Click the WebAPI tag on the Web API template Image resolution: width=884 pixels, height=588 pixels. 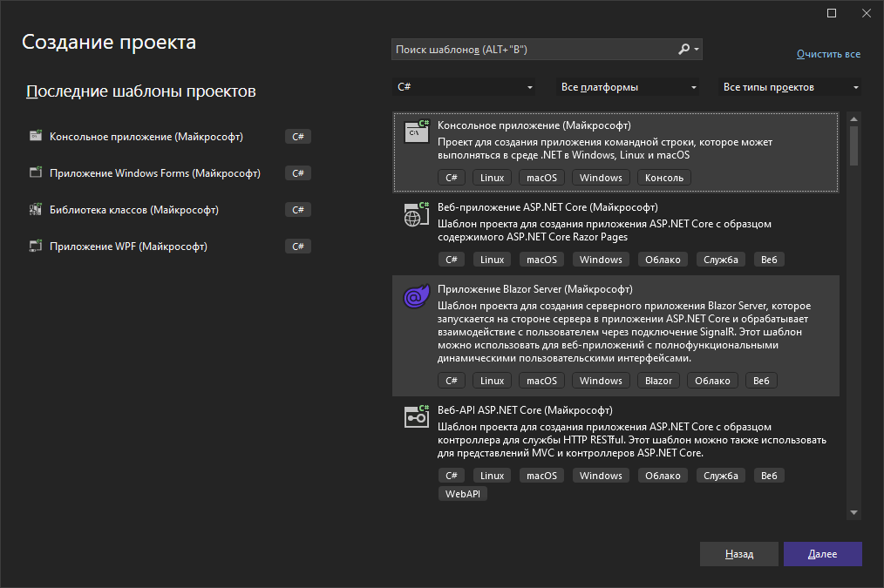463,494
